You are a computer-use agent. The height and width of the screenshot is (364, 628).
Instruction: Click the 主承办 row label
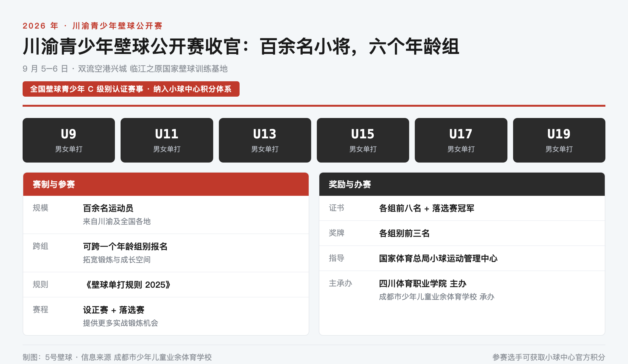coord(340,283)
